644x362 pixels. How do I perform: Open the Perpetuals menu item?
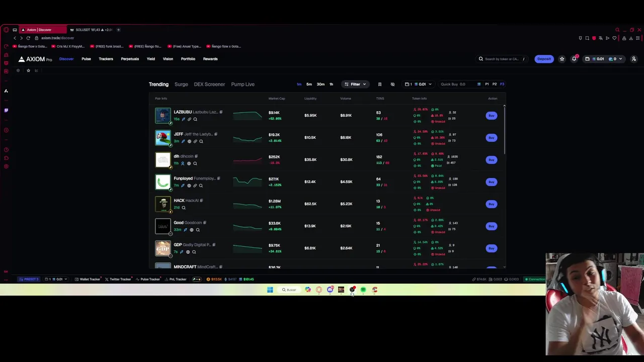(x=130, y=59)
